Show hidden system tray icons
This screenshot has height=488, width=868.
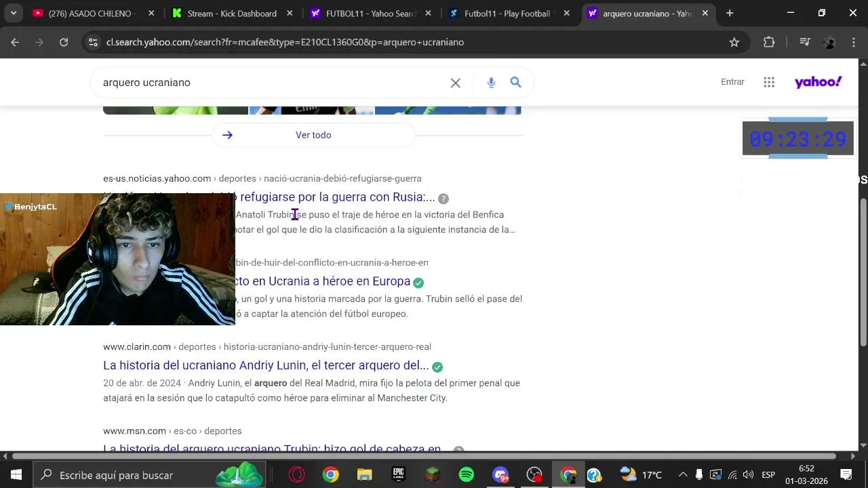click(683, 475)
